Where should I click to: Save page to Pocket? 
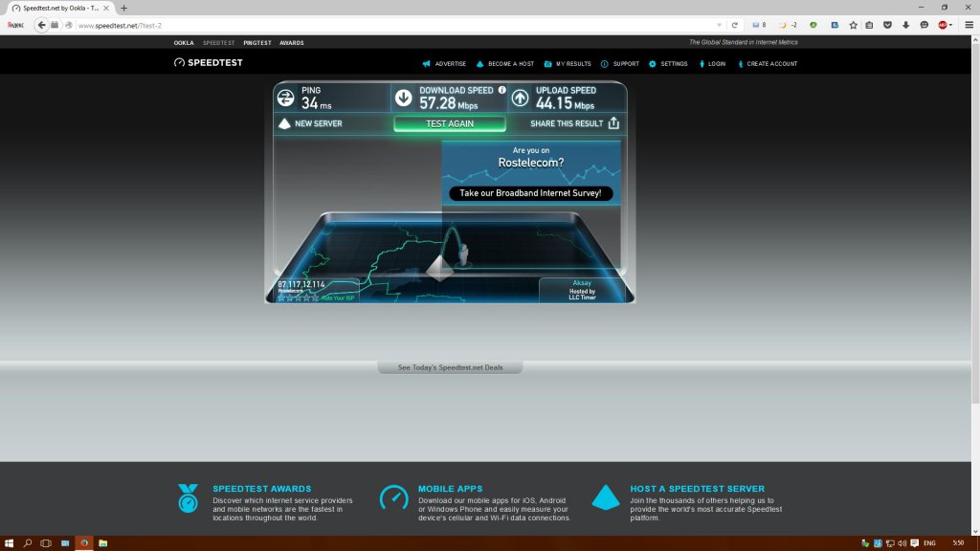pos(887,25)
